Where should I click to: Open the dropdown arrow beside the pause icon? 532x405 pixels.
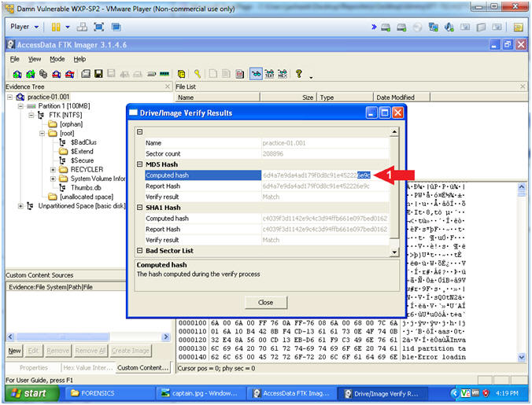point(68,27)
